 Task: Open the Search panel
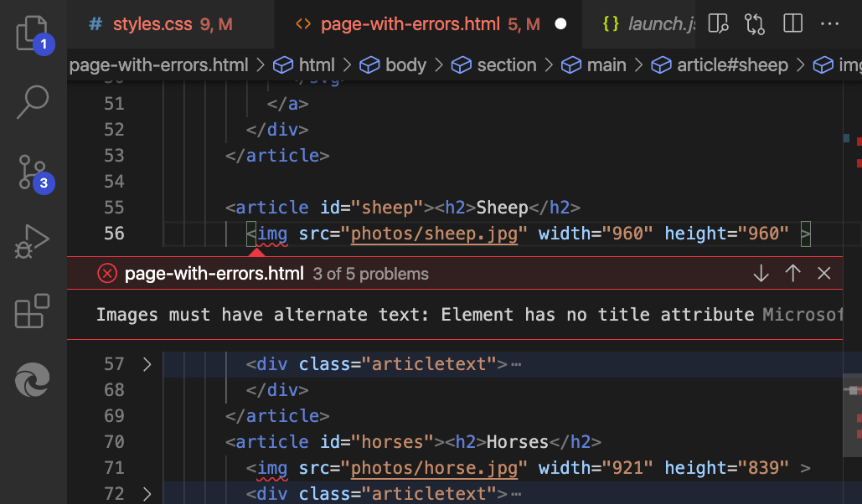tap(32, 100)
